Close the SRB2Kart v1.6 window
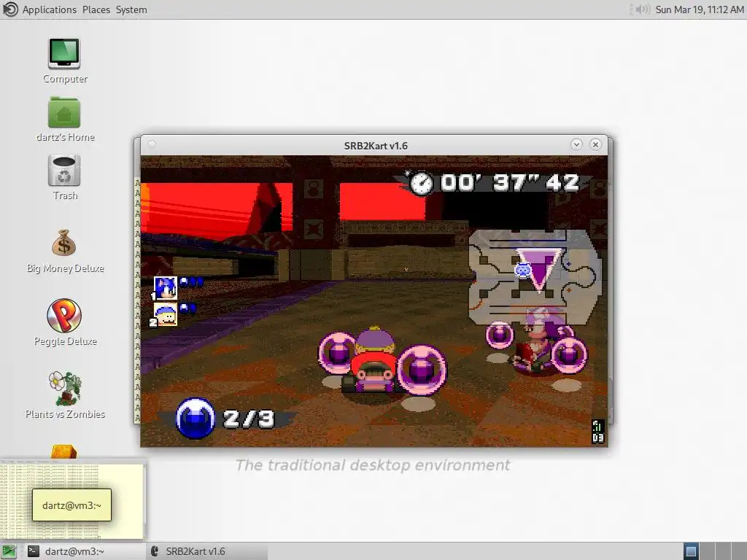Screen dimensions: 747x560 [595, 145]
